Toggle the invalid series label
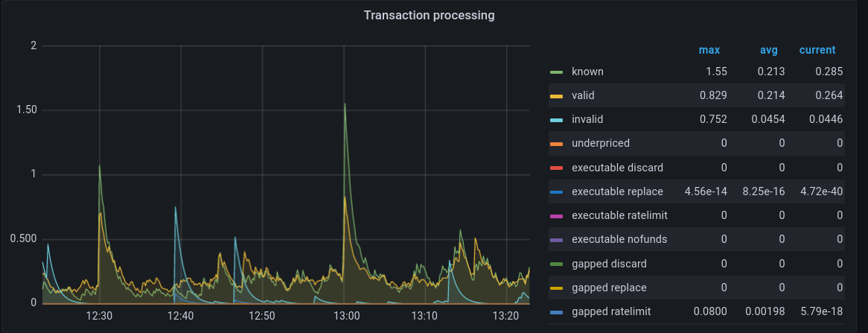This screenshot has height=333, width=868. 587,120
